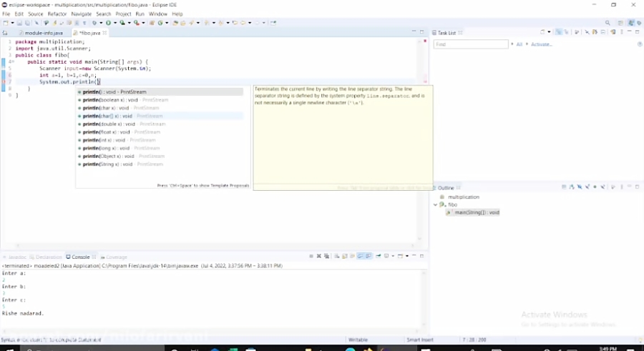Open the New Task dropdown in Task List
Screen dimensions: 644x351
coord(550,32)
